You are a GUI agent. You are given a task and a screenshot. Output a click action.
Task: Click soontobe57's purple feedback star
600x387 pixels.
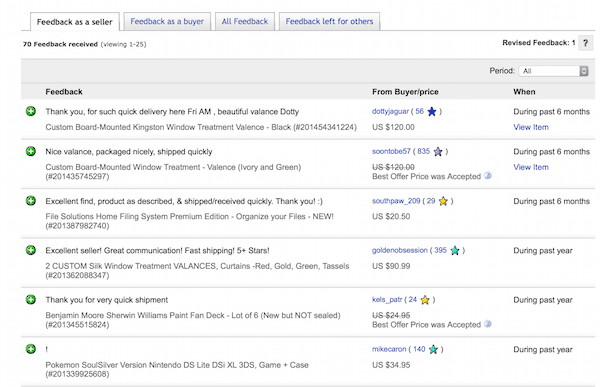(x=438, y=152)
